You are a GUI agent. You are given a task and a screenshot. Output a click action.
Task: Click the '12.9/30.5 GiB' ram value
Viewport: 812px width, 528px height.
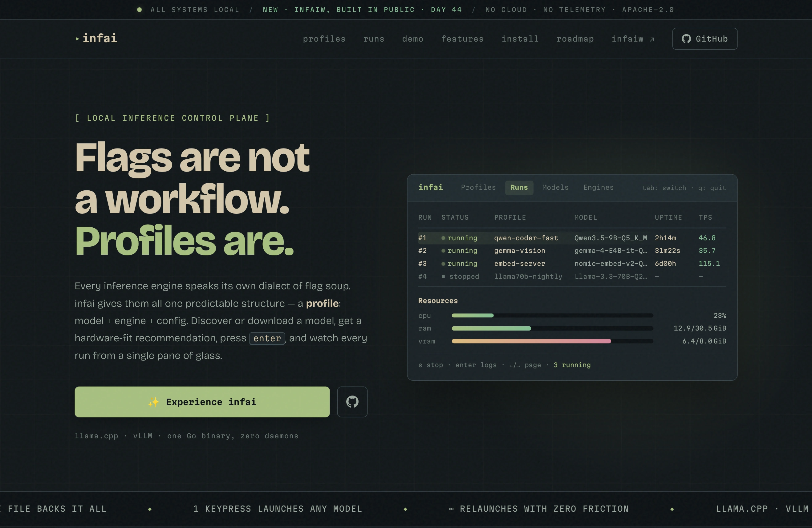pos(700,328)
